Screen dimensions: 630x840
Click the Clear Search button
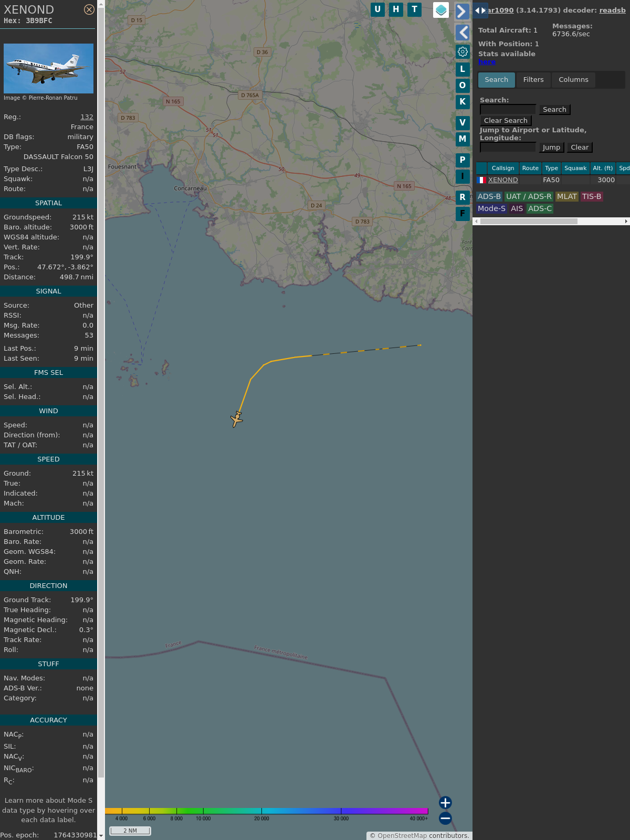[506, 120]
